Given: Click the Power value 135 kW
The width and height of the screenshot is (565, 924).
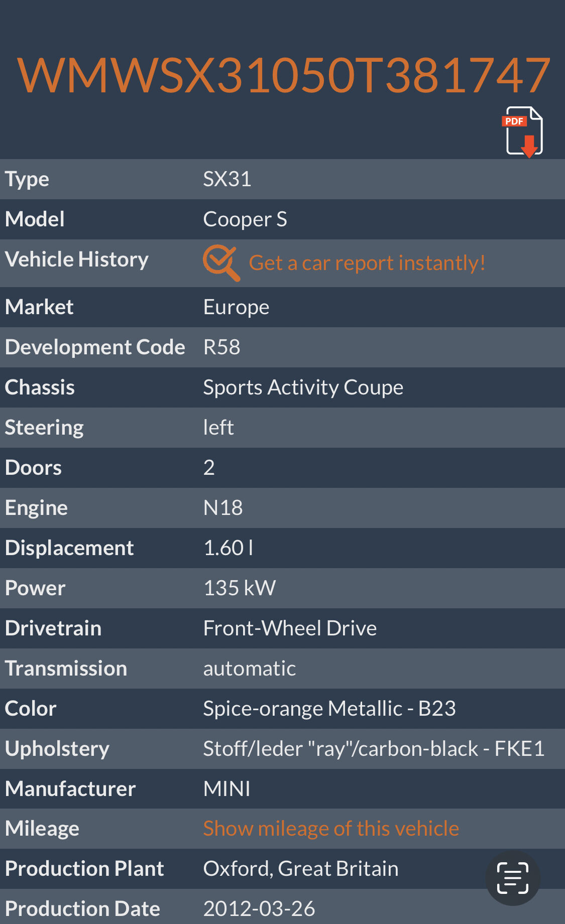Looking at the screenshot, I should [240, 588].
